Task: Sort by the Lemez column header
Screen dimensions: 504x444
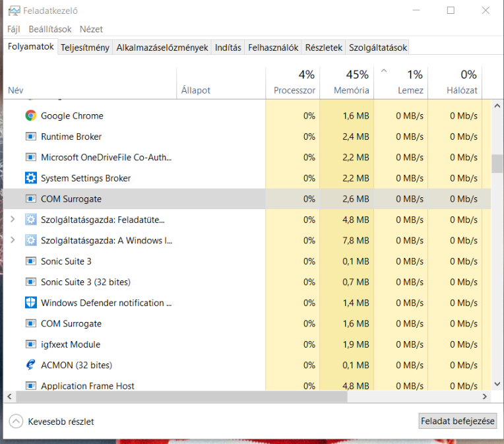Action: point(401,82)
